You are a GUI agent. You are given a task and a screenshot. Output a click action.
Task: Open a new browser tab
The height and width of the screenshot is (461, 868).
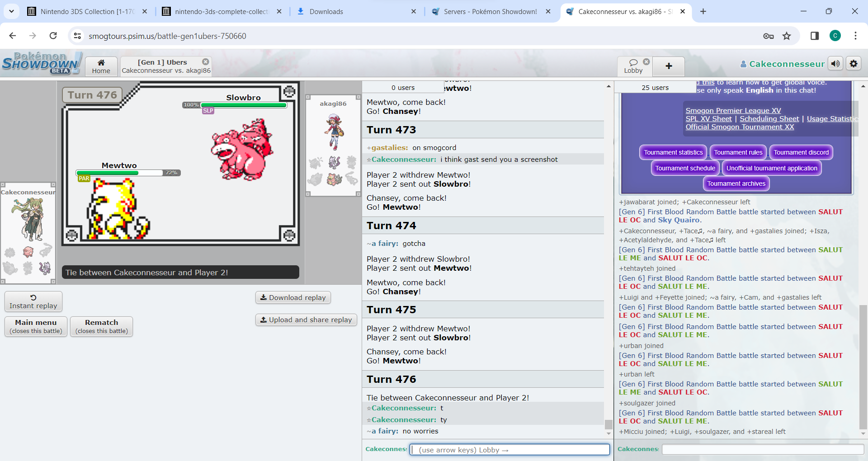point(703,11)
